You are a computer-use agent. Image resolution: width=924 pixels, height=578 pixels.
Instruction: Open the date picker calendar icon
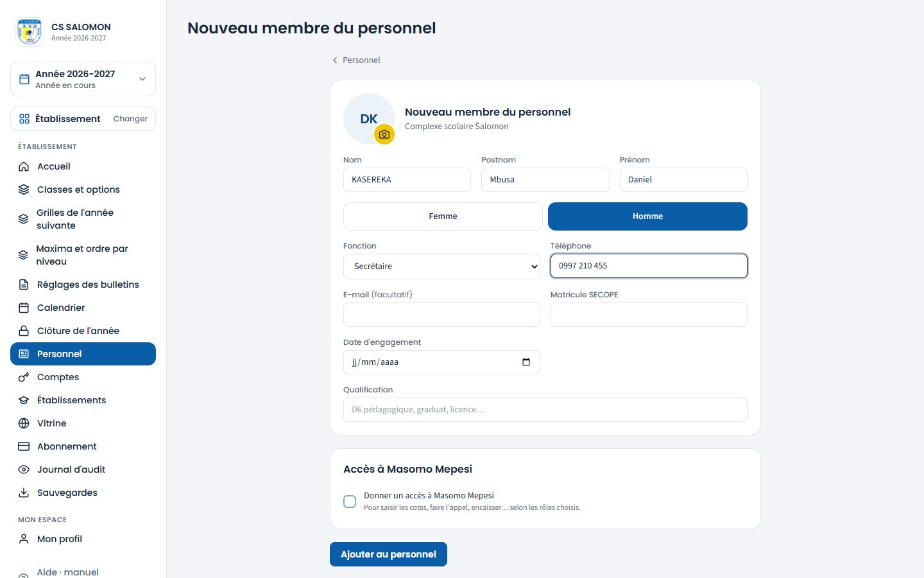526,362
